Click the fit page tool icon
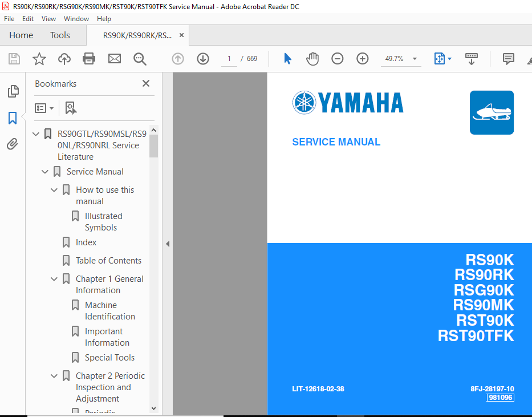This screenshot has height=417, width=532. [x=440, y=59]
